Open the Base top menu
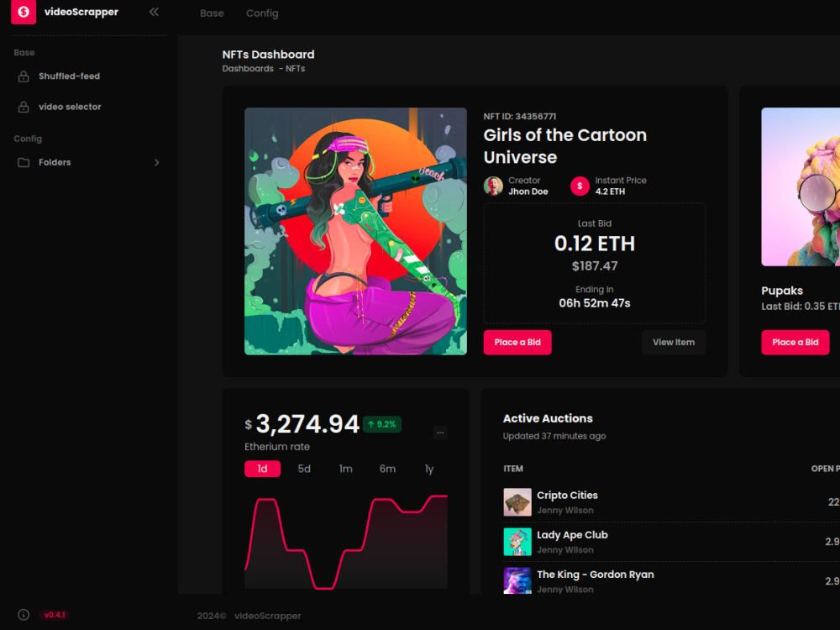The width and height of the screenshot is (840, 630). 212,13
